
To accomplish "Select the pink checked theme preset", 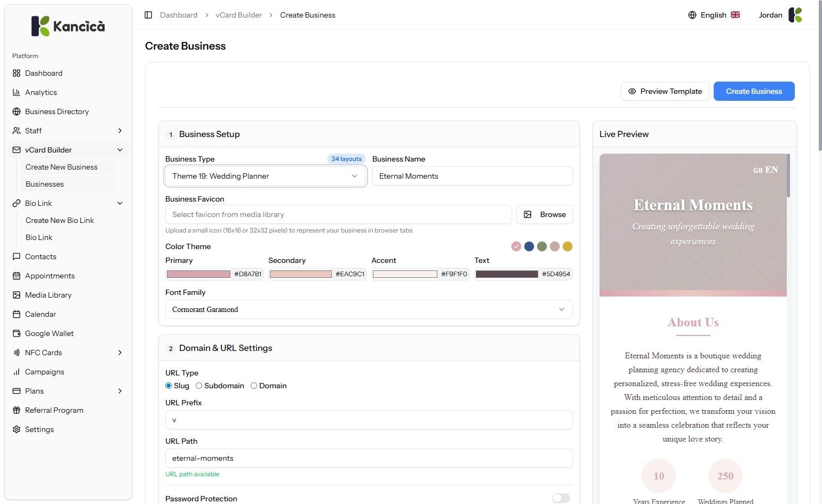I will pyautogui.click(x=516, y=246).
